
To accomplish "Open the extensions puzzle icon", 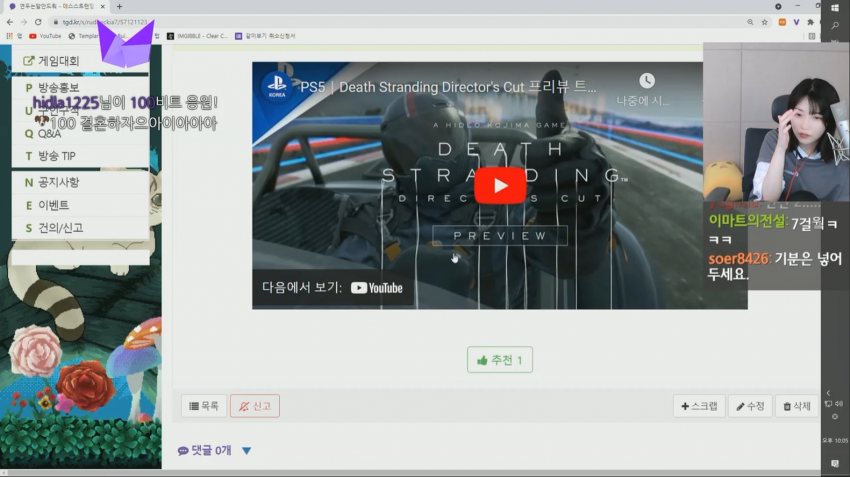I will pos(810,22).
